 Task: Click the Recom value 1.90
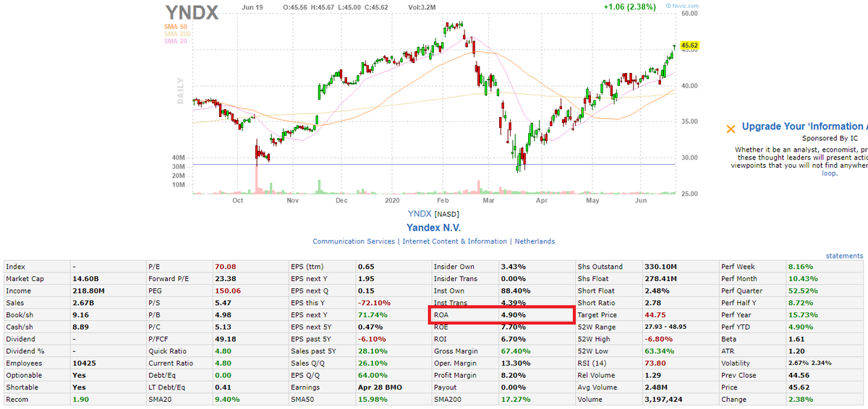pyautogui.click(x=80, y=400)
